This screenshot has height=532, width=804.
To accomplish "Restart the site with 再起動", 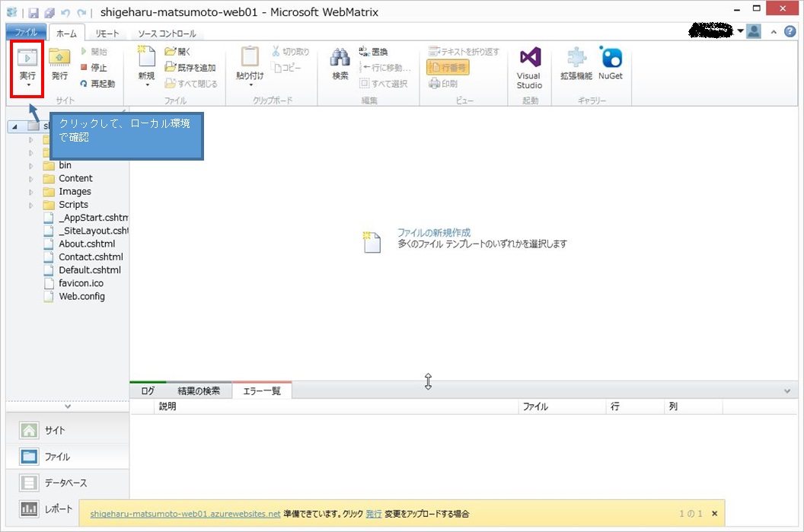I will coord(97,84).
